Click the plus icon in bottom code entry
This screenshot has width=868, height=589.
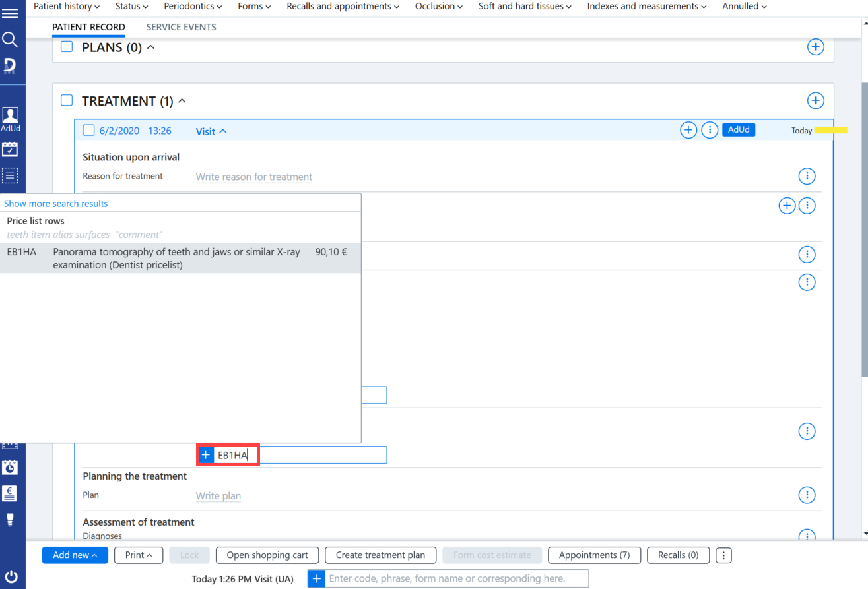[316, 579]
